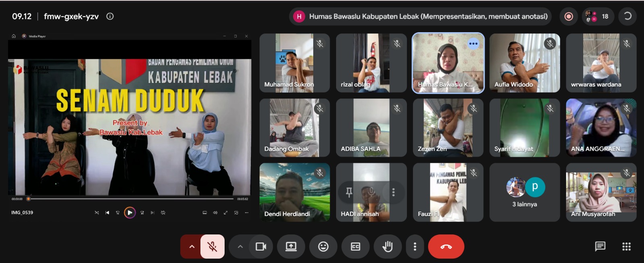Open the chat panel icon
644x263 pixels.
pos(600,246)
